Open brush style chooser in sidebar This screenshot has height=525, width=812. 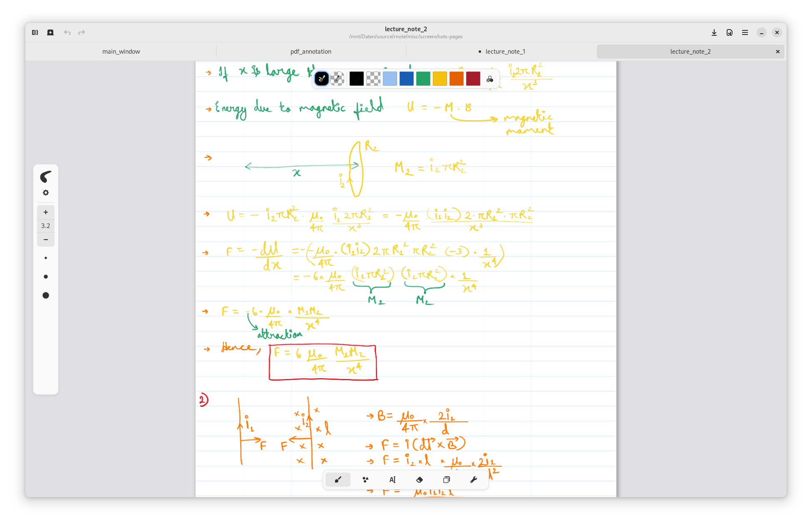[x=46, y=177]
